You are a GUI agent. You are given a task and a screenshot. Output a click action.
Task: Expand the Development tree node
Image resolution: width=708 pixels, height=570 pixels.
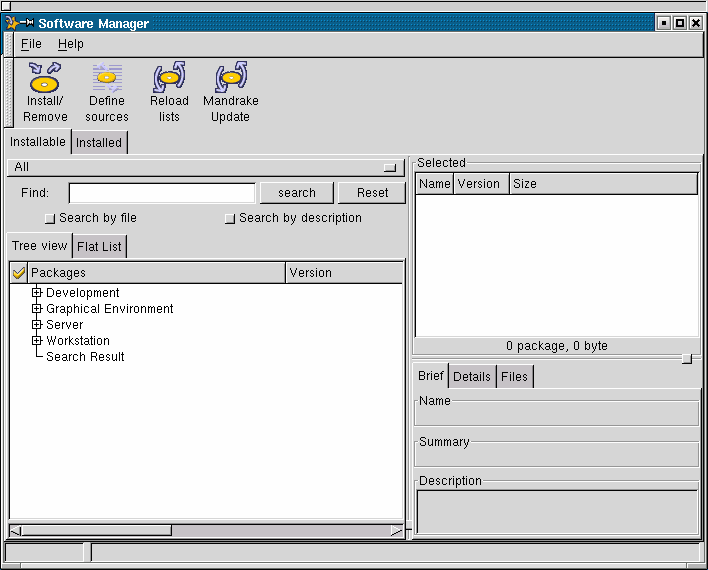[x=37, y=293]
